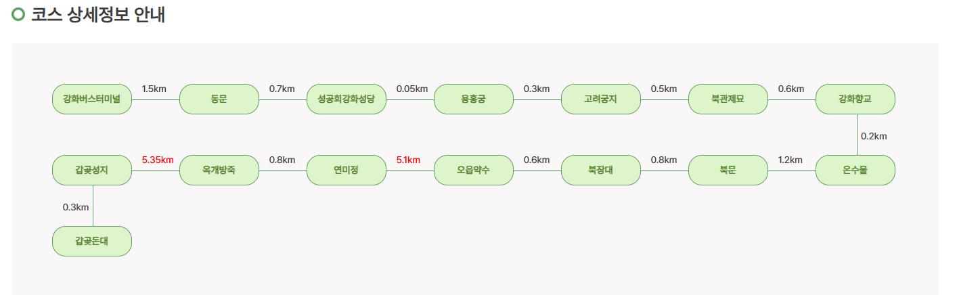This screenshot has height=295, width=980.
Task: Click the red 5.35km distance label
Action: click(x=158, y=160)
